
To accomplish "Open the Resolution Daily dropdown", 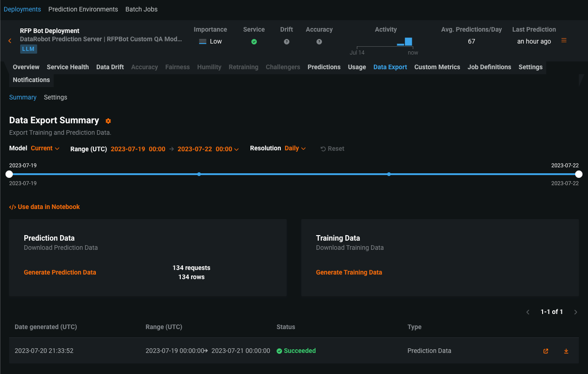I will tap(295, 148).
